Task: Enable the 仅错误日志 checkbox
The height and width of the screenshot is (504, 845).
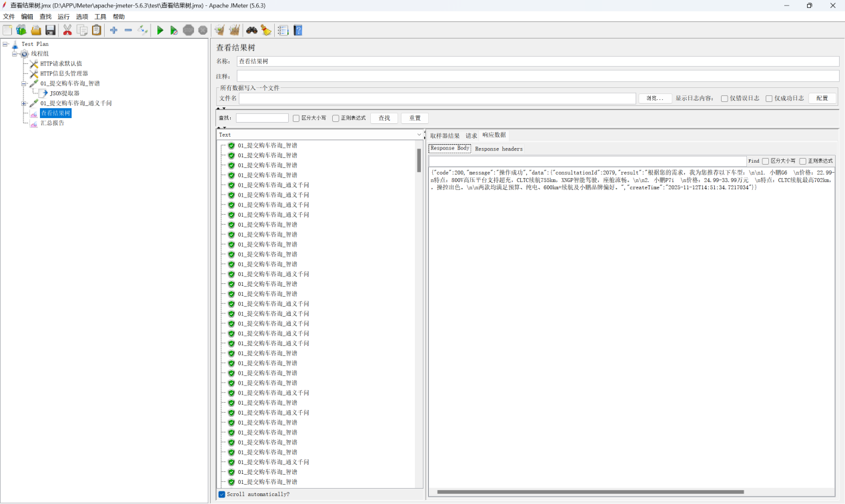Action: pos(724,98)
